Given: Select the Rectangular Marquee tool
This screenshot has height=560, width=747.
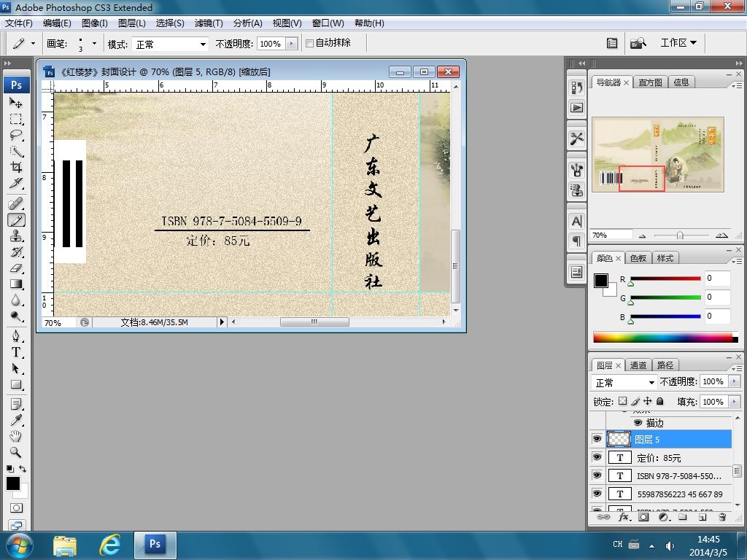Looking at the screenshot, I should (16, 119).
